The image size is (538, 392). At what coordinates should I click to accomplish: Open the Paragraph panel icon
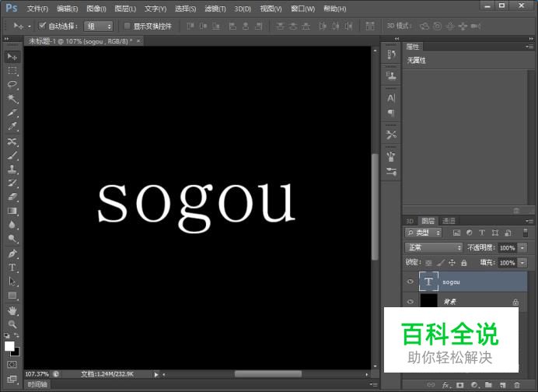[391, 113]
